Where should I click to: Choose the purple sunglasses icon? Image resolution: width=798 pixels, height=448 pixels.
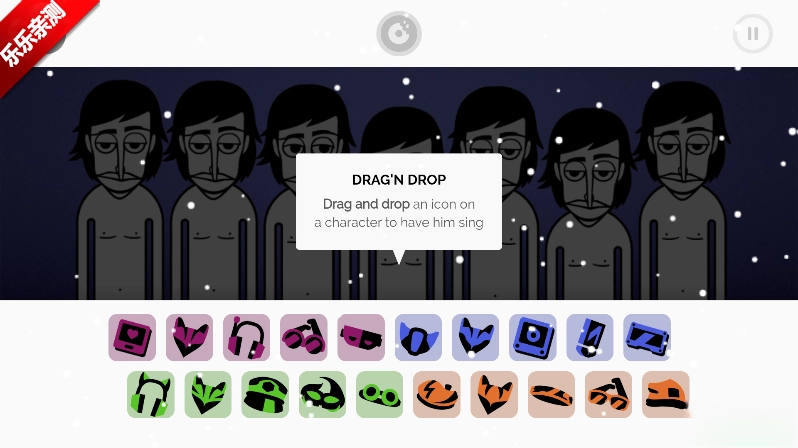(304, 338)
